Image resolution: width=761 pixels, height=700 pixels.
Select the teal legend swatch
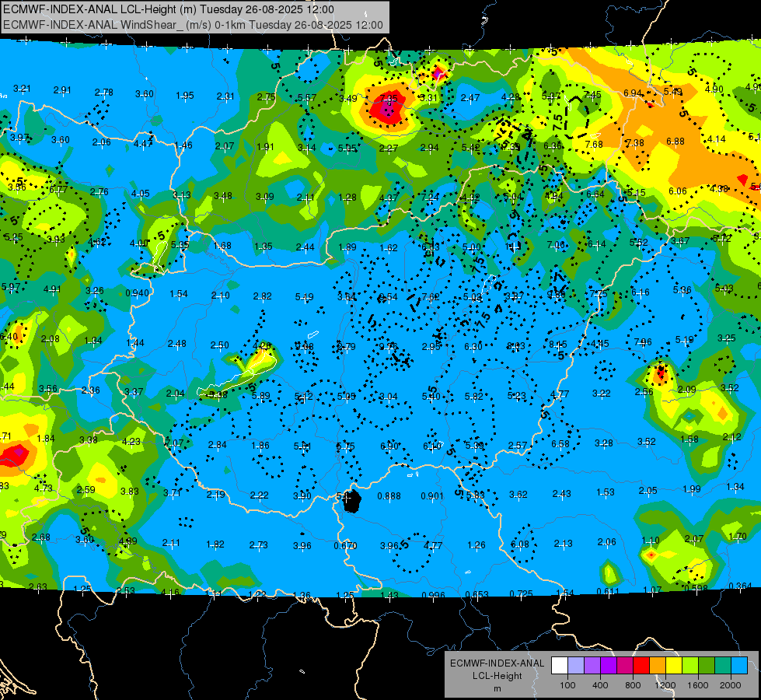[723, 666]
